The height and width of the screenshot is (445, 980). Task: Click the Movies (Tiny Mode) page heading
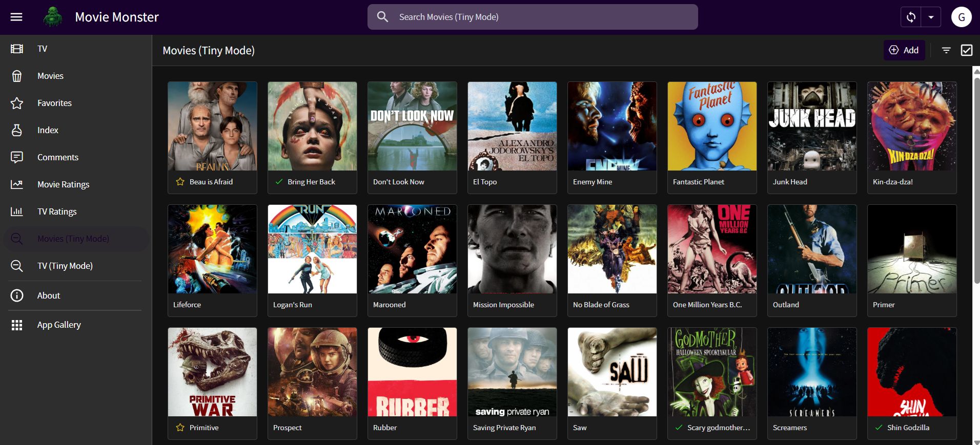[209, 50]
